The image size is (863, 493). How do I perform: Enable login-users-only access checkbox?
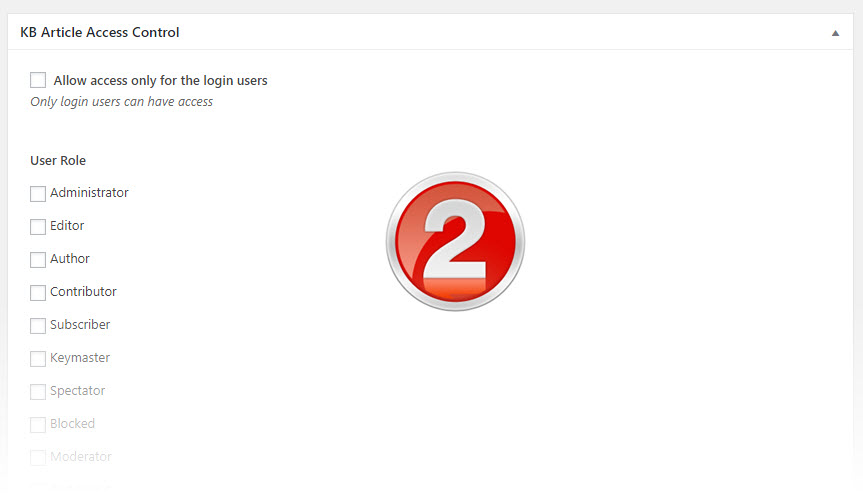38,80
